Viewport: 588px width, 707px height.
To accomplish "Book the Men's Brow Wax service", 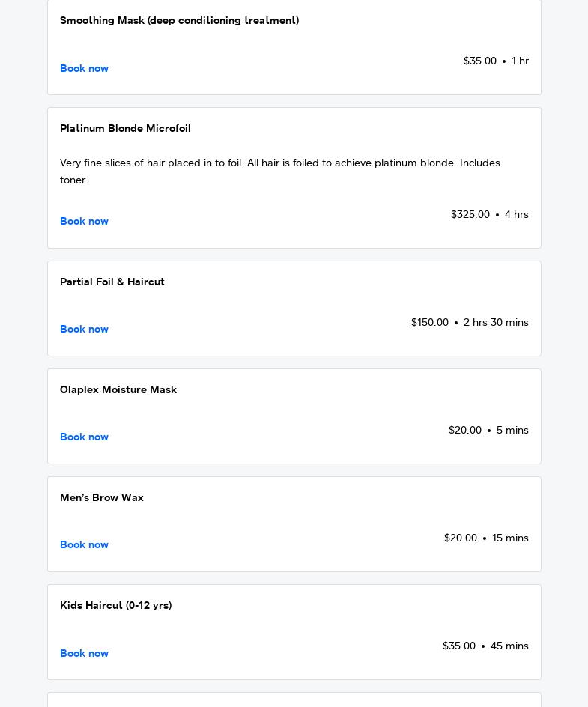I will [x=84, y=544].
